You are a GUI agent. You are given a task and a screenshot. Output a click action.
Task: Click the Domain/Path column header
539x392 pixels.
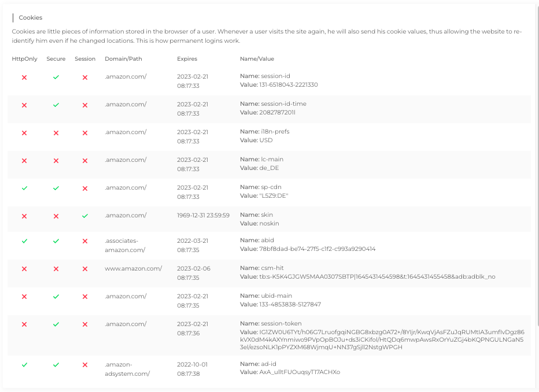(123, 59)
